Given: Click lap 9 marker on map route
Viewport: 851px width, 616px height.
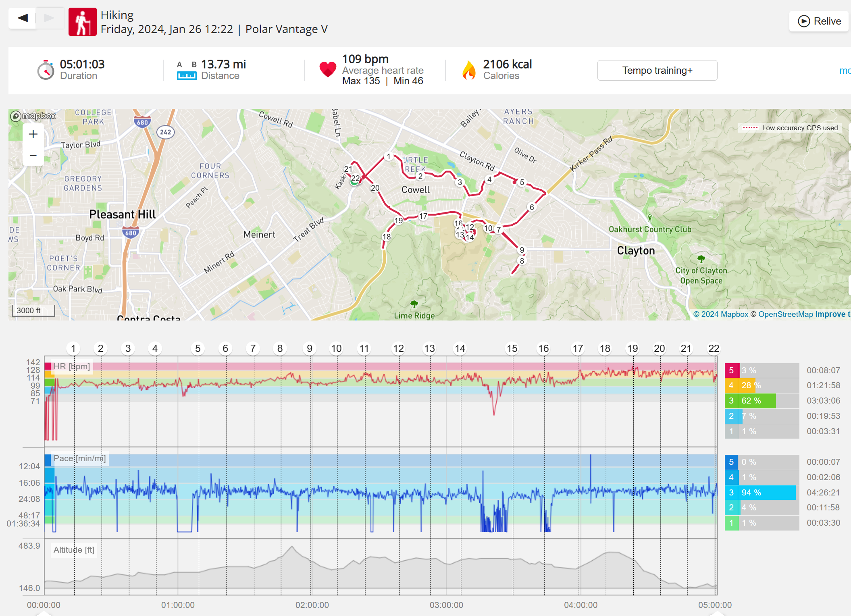Looking at the screenshot, I should [522, 250].
